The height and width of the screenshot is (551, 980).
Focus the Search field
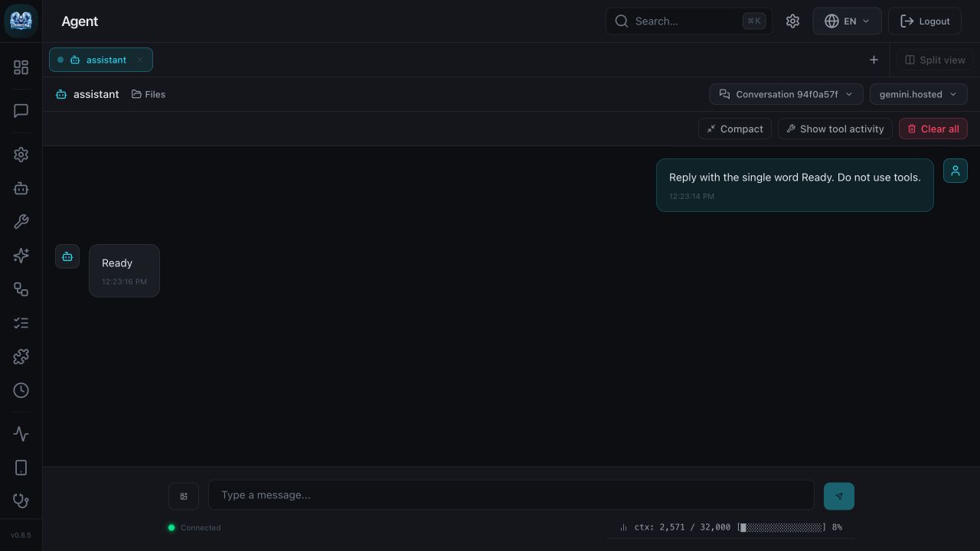pyautogui.click(x=689, y=21)
